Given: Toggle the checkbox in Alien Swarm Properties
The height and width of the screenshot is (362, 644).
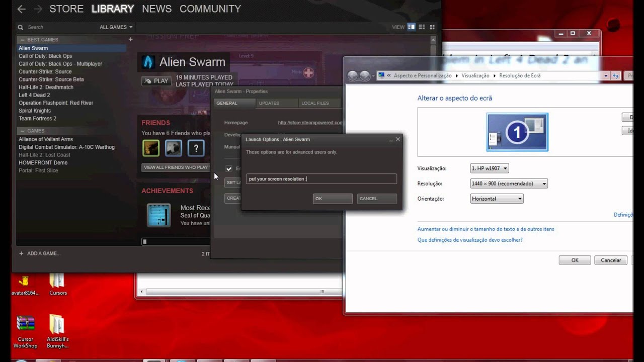Looking at the screenshot, I should tap(229, 168).
